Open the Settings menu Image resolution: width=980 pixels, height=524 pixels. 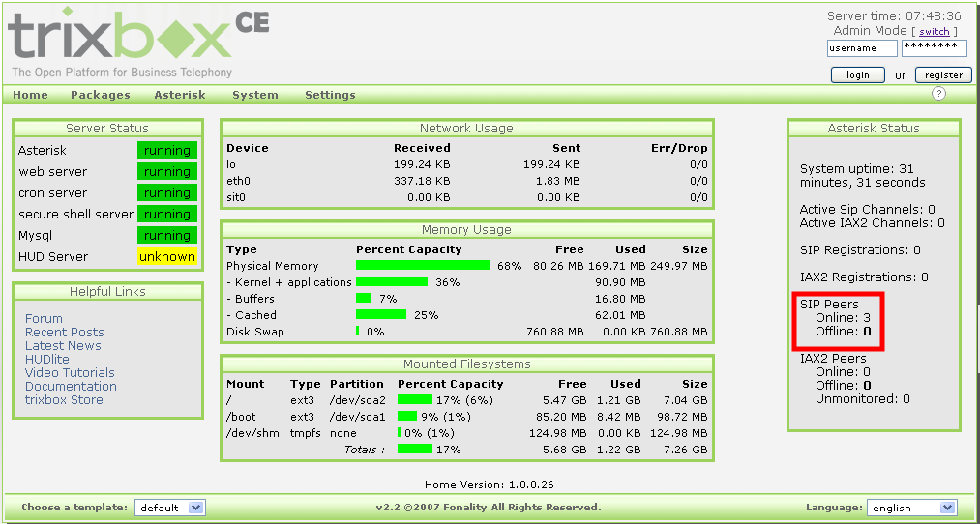pyautogui.click(x=330, y=95)
